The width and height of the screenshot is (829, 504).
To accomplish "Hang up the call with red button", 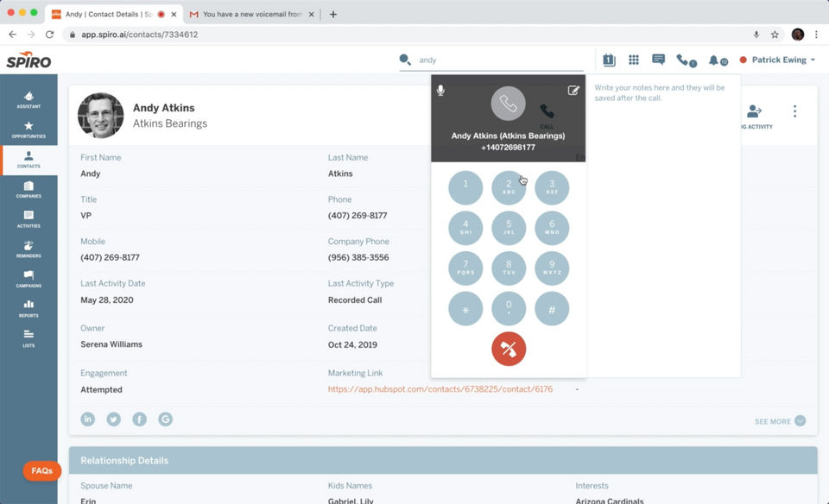I will pyautogui.click(x=509, y=349).
